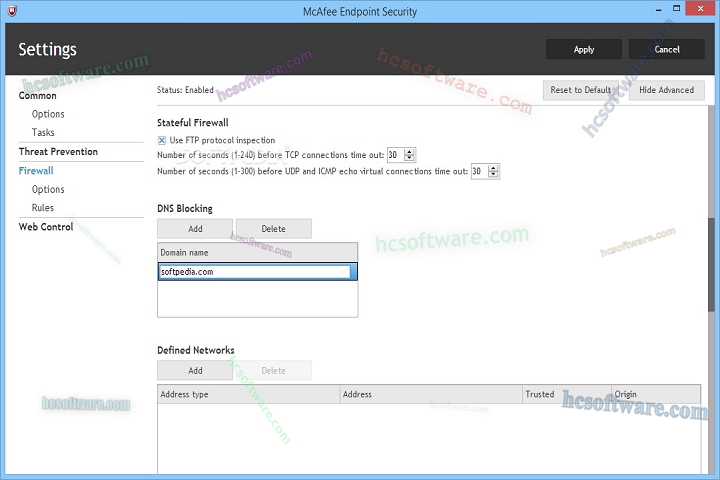
Task: Toggle Use FTP protocol inspection checkbox
Action: [162, 140]
